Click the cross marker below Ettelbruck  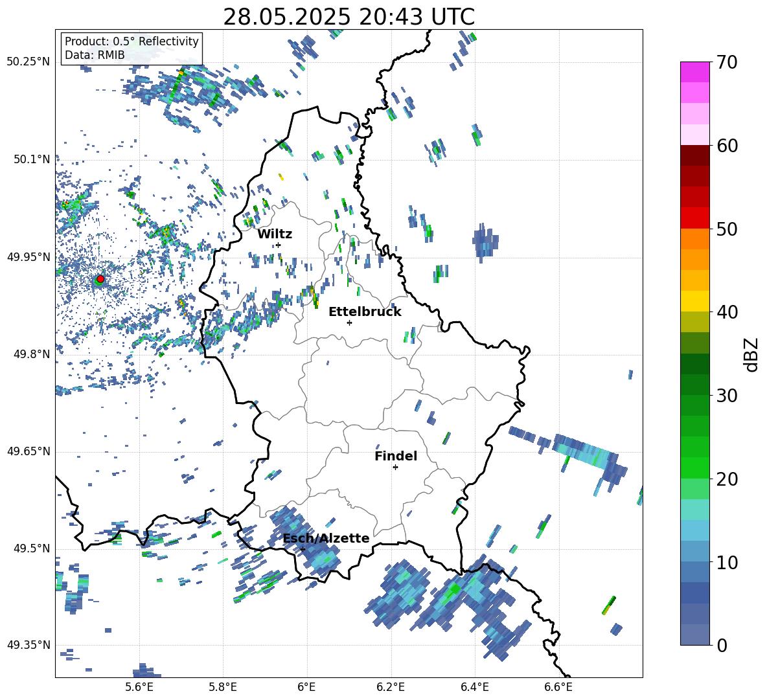(349, 322)
